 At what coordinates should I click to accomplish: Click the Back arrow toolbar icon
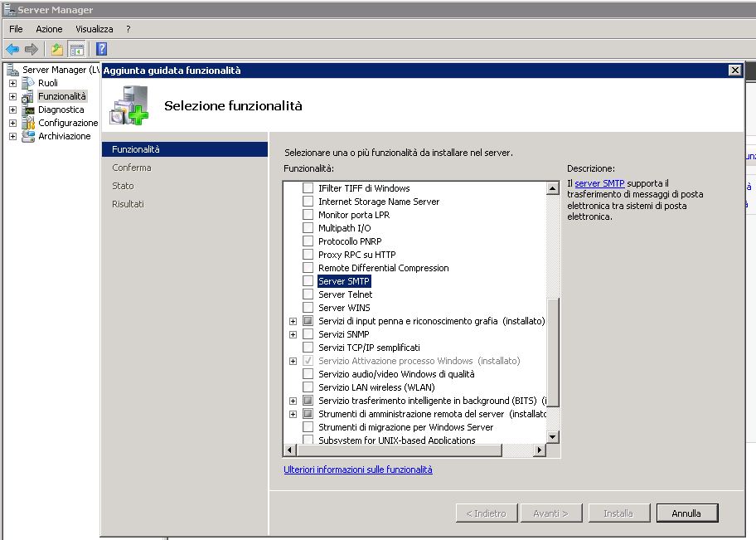[x=12, y=49]
